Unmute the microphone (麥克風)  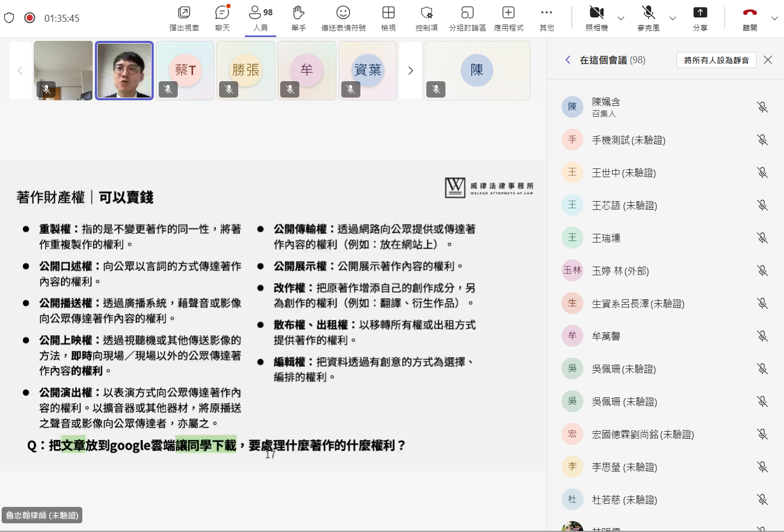648,18
